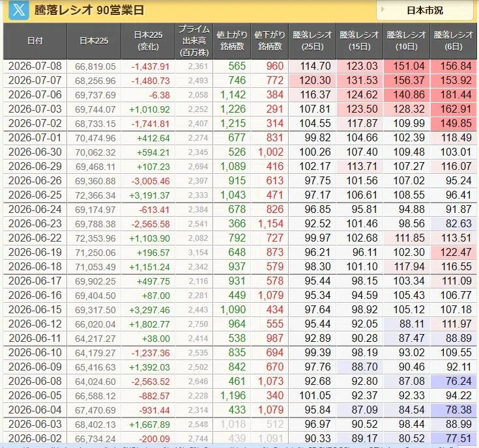Click the 騰落レシオ (6日) header
479x448 pixels.
coord(454,41)
